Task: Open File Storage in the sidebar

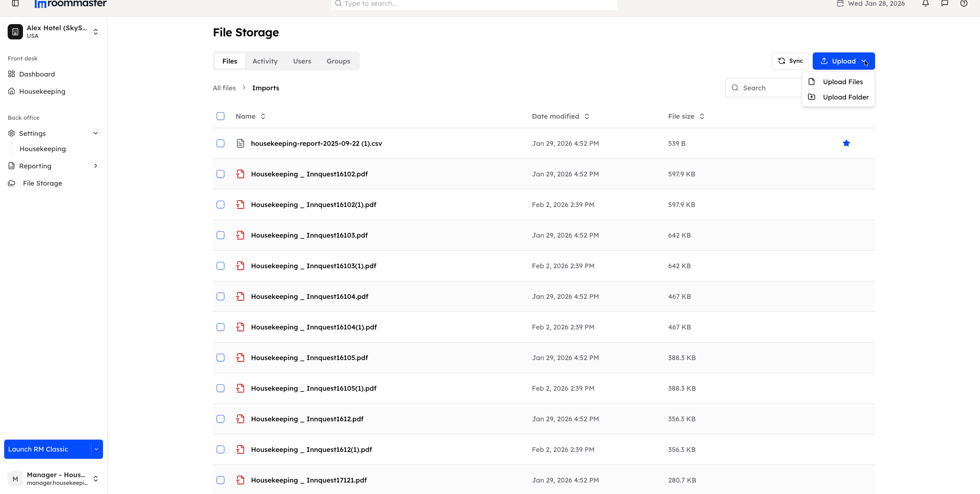Action: 42,183
